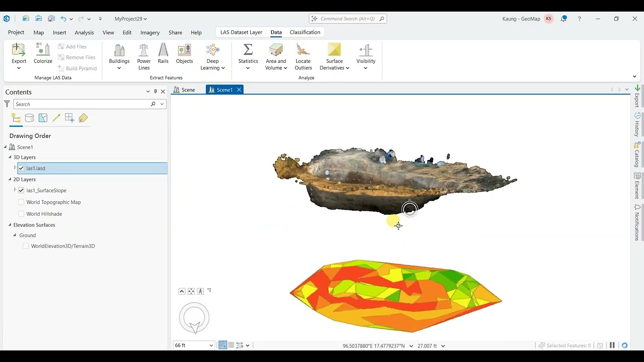Image resolution: width=644 pixels, height=362 pixels.
Task: Click the Undo arrow
Action: pyautogui.click(x=63, y=19)
